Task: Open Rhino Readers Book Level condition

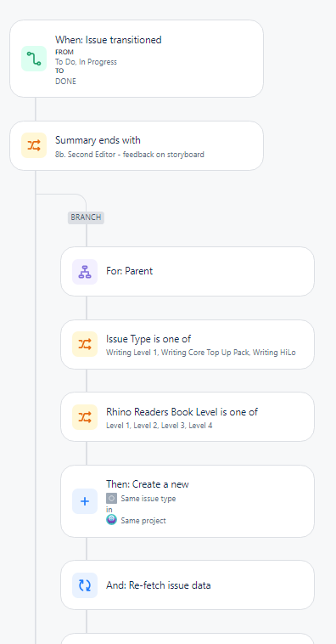Action: [188, 417]
